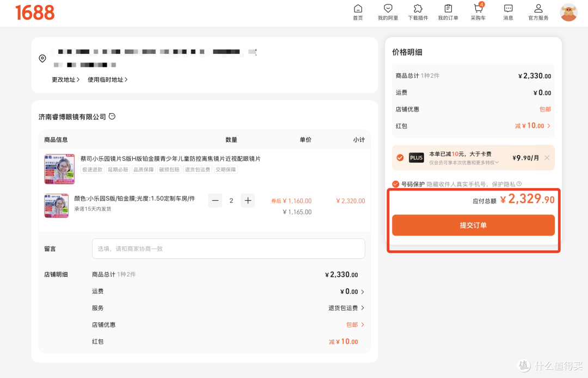588x378 pixels.
Task: Decrease quantity with minus button
Action: tap(215, 201)
